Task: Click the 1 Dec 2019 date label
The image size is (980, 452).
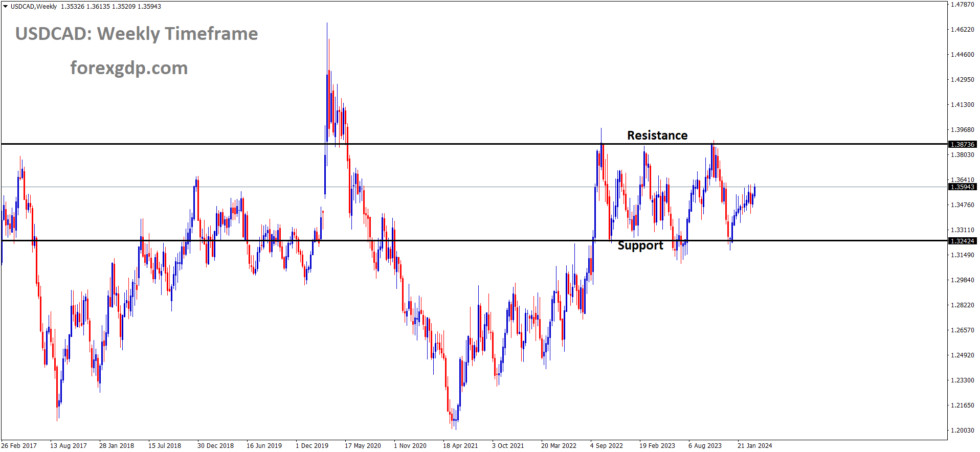Action: [312, 446]
